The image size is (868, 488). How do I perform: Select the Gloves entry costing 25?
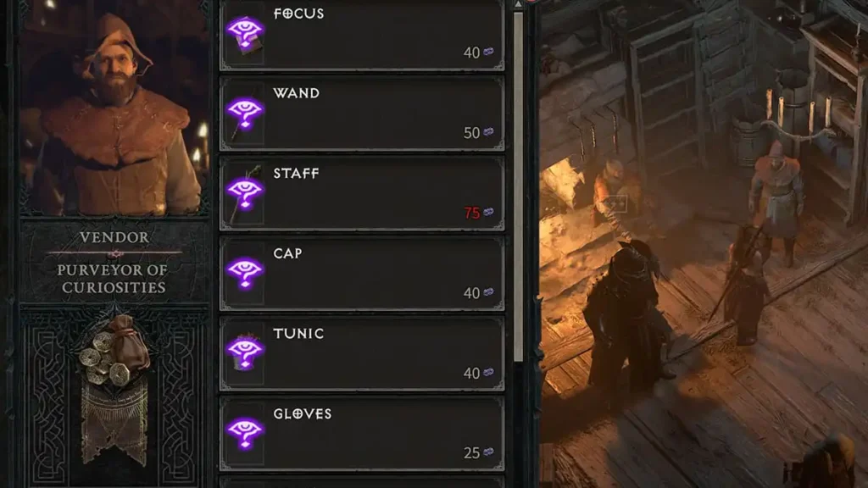362,435
